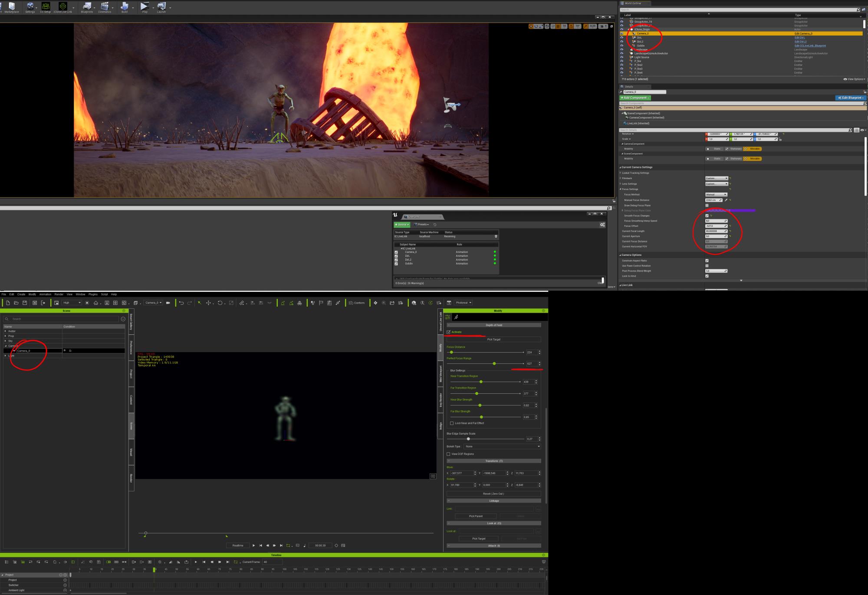Click iClone redo arrow
The image size is (868, 595).
pos(190,303)
